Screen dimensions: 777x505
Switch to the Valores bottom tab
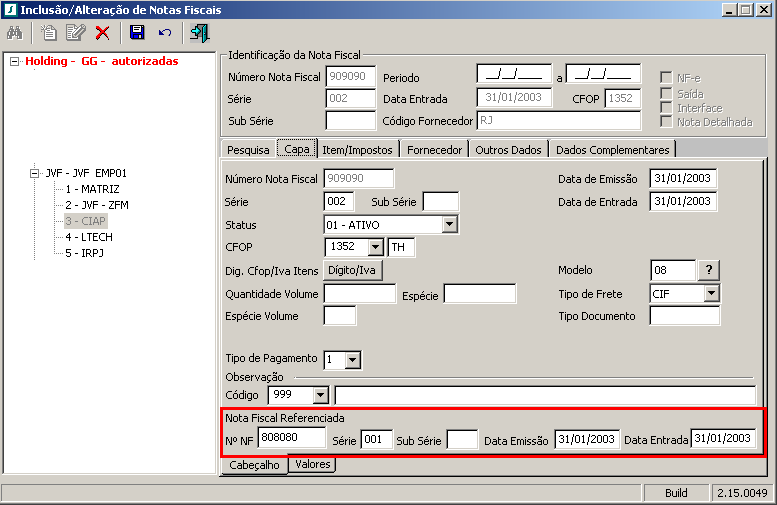point(313,464)
